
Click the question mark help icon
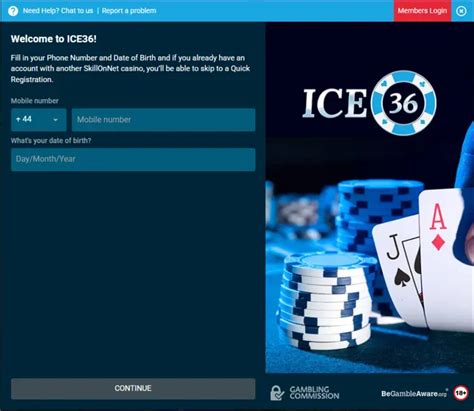click(13, 11)
